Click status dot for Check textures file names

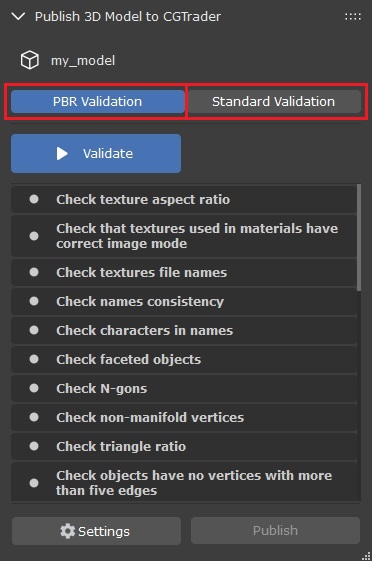[x=34, y=272]
